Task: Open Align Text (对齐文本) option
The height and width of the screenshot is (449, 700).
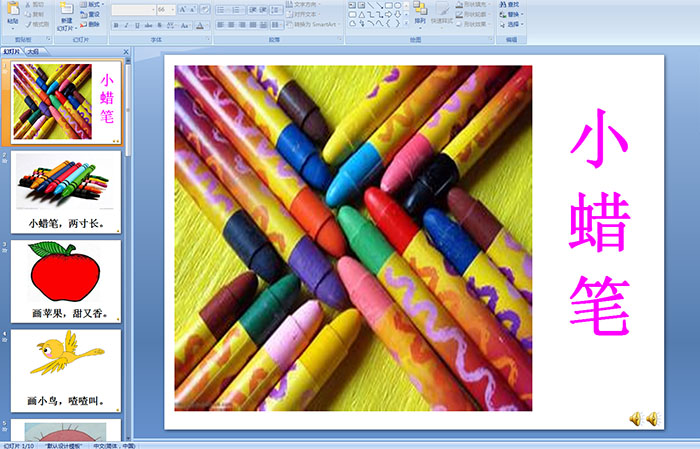Action: 301,14
